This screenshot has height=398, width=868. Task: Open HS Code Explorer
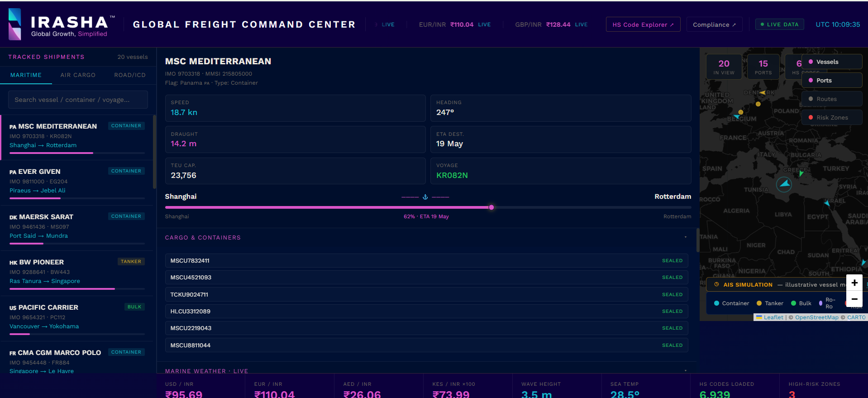click(x=643, y=24)
